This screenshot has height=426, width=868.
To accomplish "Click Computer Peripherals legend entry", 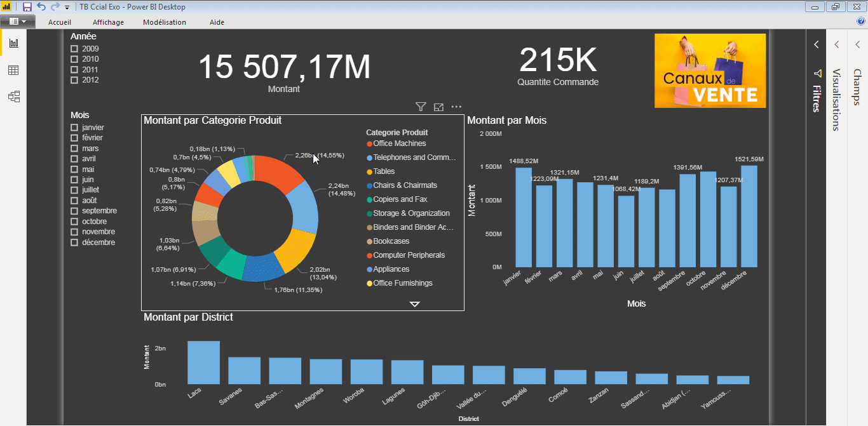I will [x=405, y=255].
